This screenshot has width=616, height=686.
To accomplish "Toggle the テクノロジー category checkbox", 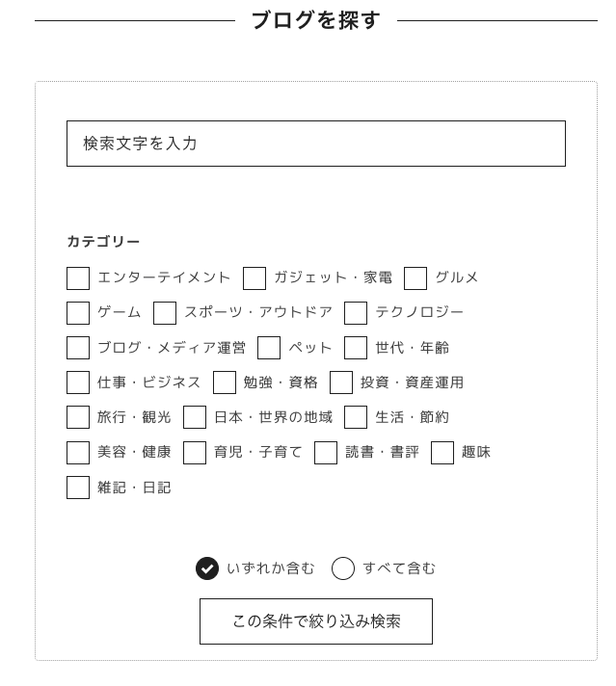I will (356, 313).
